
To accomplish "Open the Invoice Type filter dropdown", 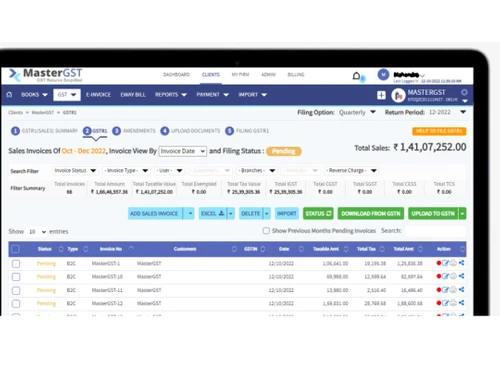I will tap(126, 171).
